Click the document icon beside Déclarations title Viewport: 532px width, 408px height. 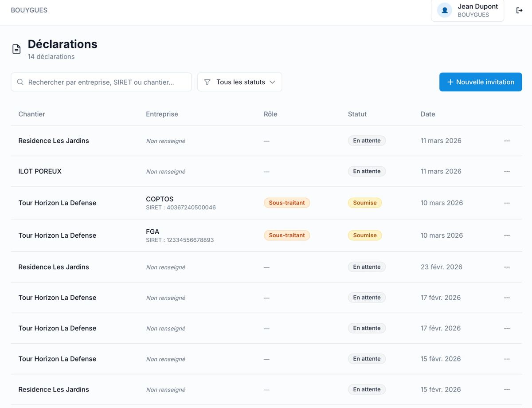point(16,49)
